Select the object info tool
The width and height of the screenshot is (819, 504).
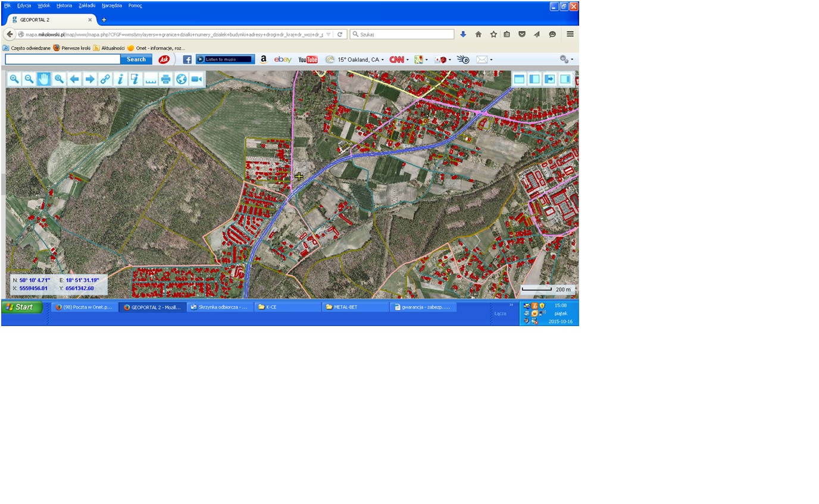click(x=120, y=79)
